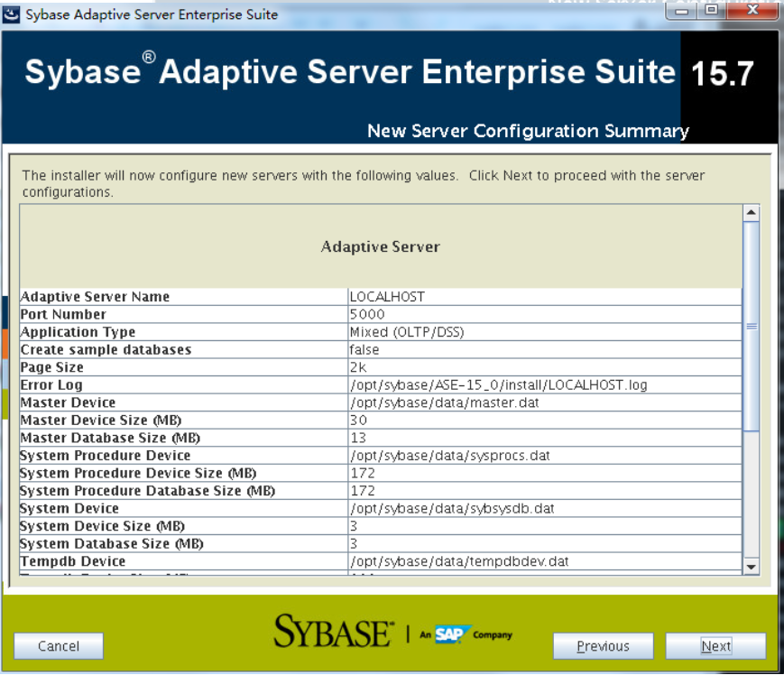784x675 pixels.
Task: Click the Master Database Size (MB) label
Action: pos(110,438)
